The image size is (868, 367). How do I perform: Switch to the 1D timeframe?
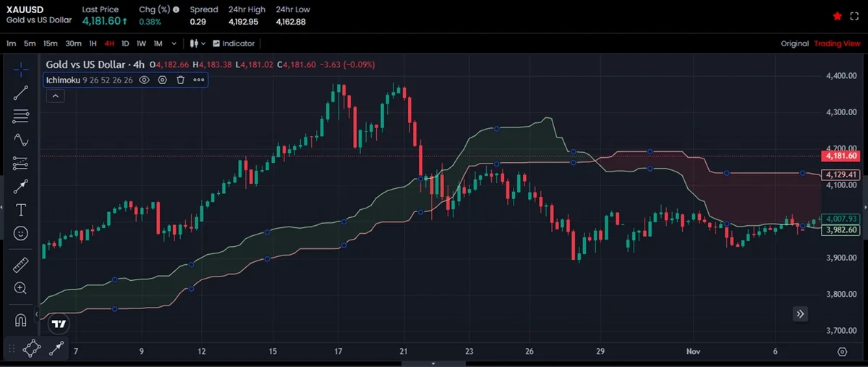pyautogui.click(x=125, y=43)
